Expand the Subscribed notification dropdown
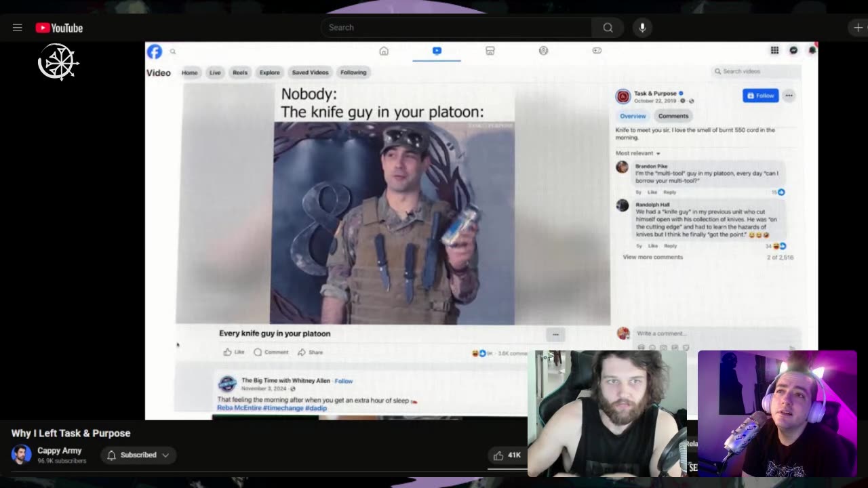Screen dimensions: 868x488 [138, 455]
